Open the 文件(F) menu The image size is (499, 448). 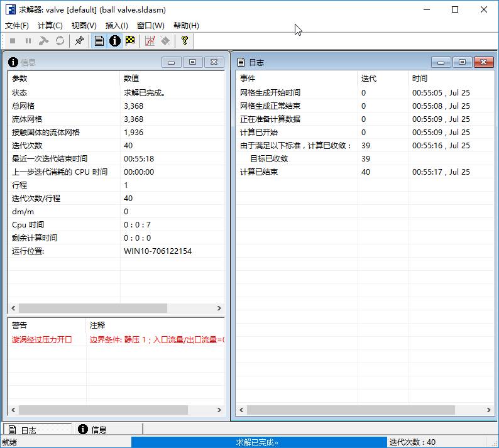pos(17,26)
